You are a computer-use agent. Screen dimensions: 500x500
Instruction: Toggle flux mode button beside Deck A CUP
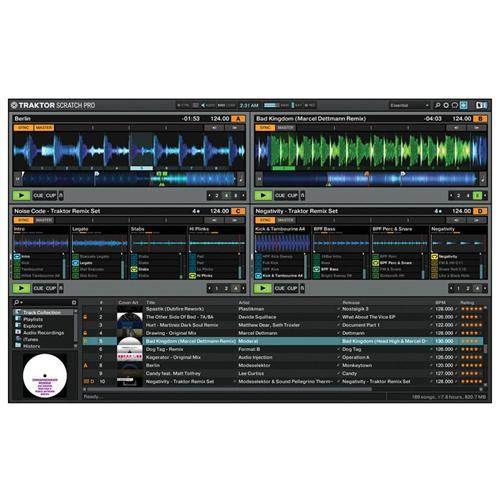tap(61, 196)
